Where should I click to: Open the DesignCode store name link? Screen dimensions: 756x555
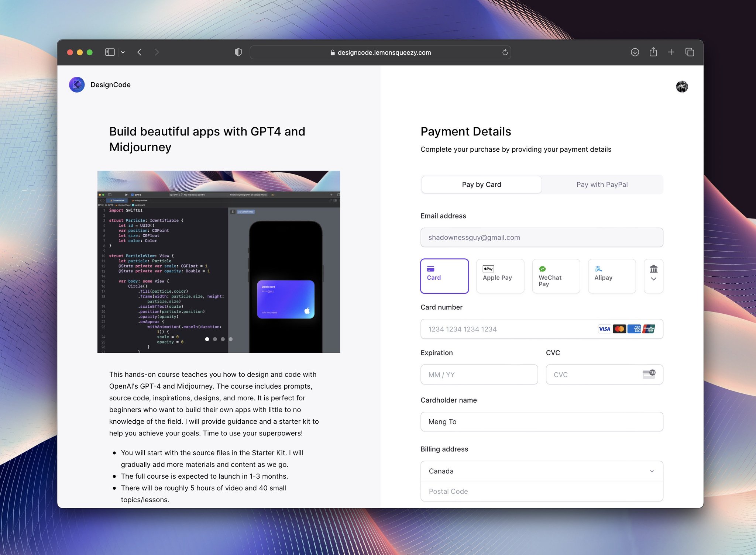click(x=110, y=85)
